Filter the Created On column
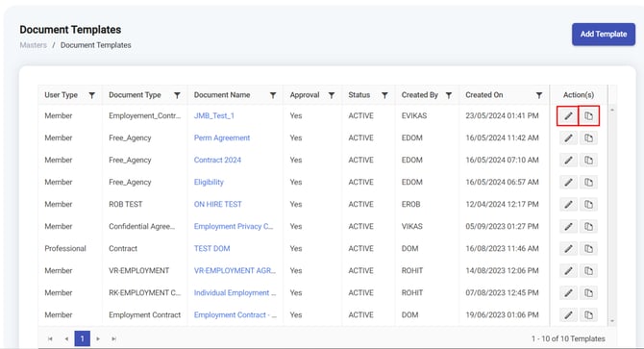 (x=539, y=95)
